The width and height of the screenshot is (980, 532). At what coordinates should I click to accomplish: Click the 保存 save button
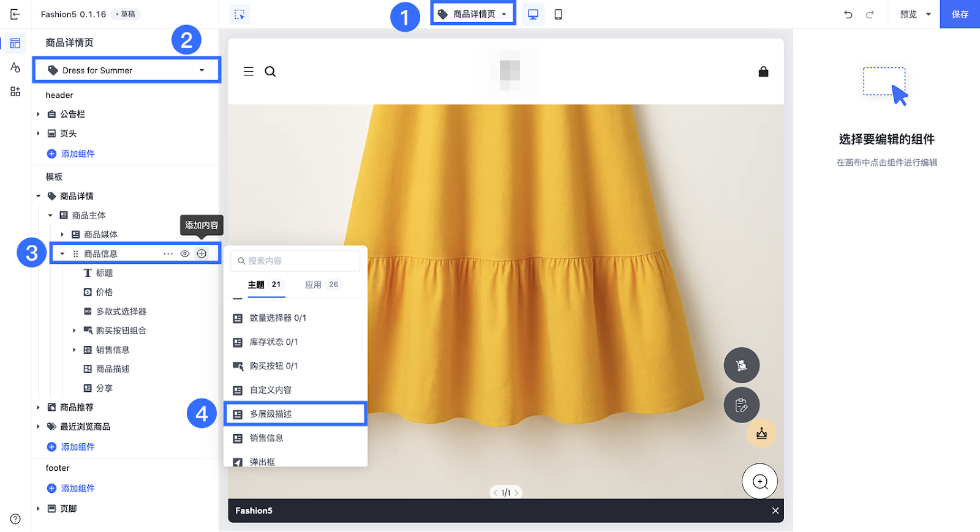[x=960, y=14]
